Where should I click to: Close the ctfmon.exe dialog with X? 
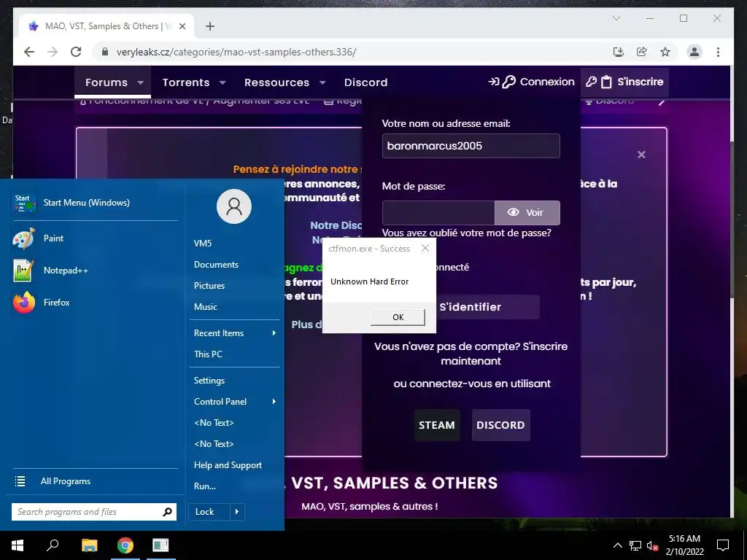click(425, 248)
